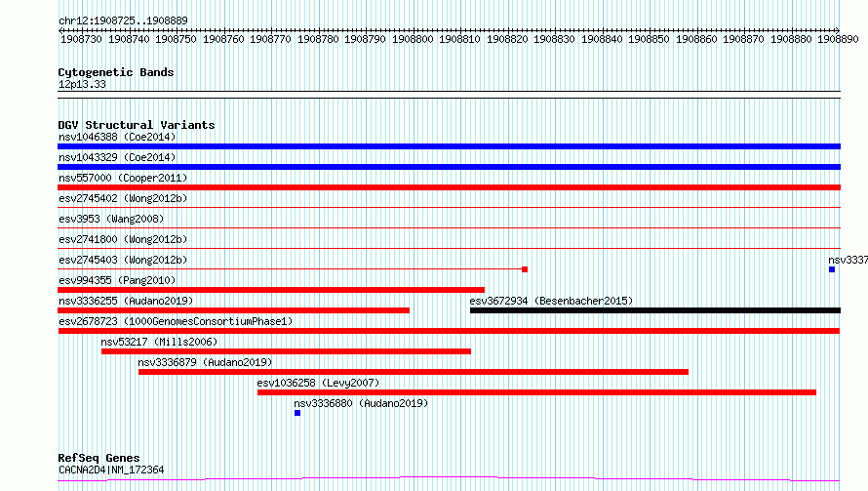Select the esv1036258 (Levy2007) red bar
The width and height of the screenshot is (868, 491).
click(537, 392)
